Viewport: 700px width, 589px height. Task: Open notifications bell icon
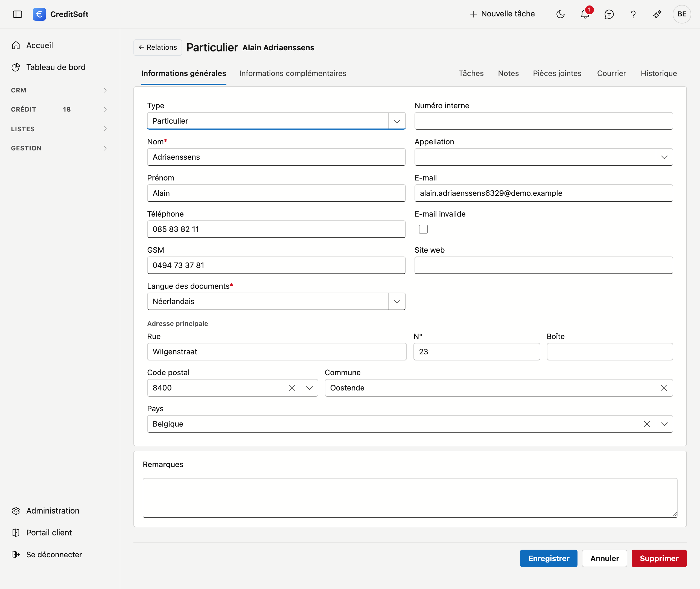click(585, 14)
